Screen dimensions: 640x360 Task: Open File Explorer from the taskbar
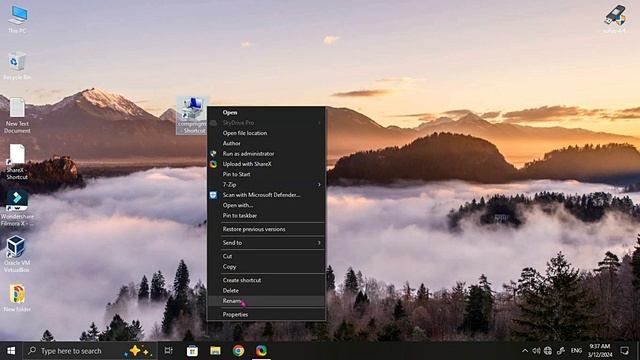click(x=215, y=351)
